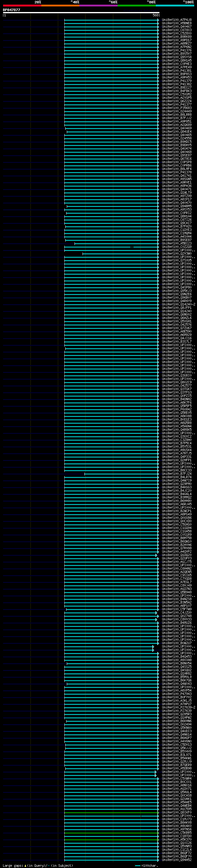This screenshot has height=868, width=197.
Task: Click hit label UniRef100_Q5KJJ2
Action: click(176, 749)
